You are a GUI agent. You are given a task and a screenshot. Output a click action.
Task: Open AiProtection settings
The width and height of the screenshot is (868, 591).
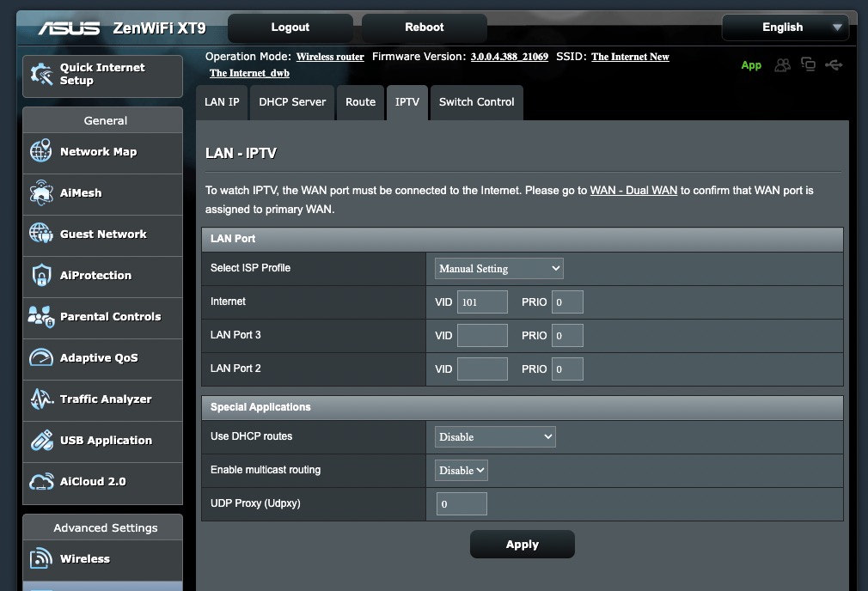click(95, 277)
